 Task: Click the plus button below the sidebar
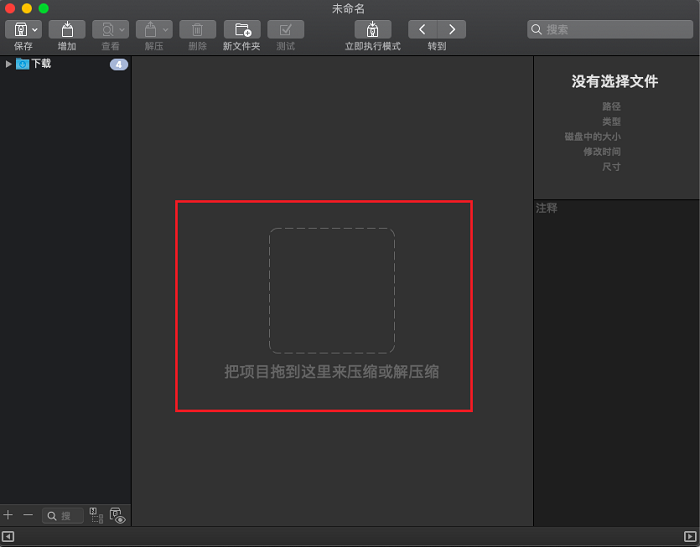point(8,515)
